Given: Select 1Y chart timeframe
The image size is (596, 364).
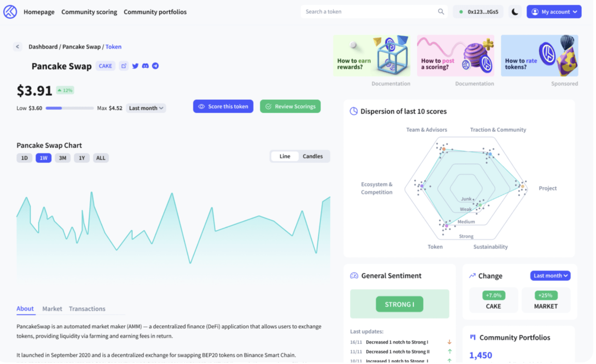Looking at the screenshot, I should tap(82, 158).
